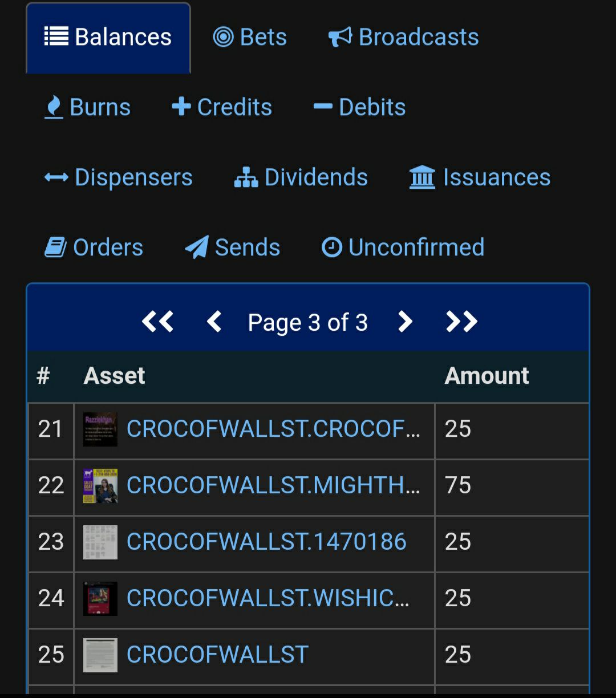This screenshot has width=616, height=698.
Task: Open the Issuances tab
Action: tap(480, 177)
